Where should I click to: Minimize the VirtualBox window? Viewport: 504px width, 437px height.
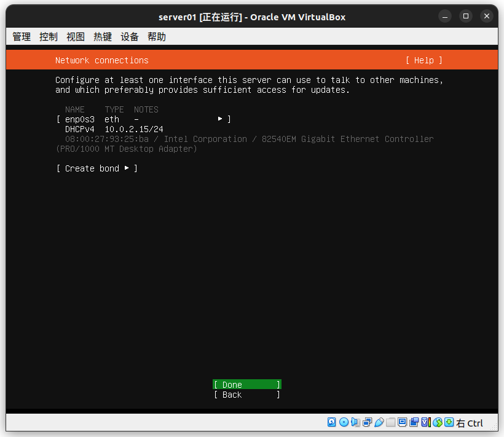445,17
